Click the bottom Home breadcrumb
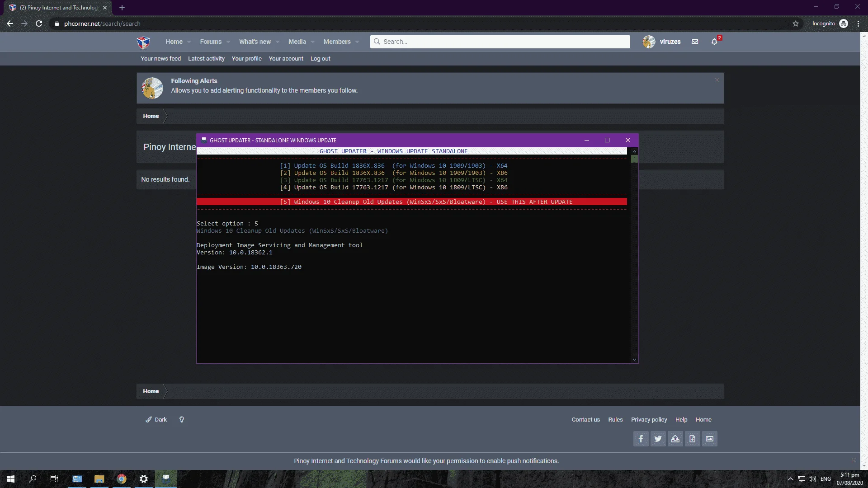This screenshot has height=488, width=868. (x=151, y=391)
